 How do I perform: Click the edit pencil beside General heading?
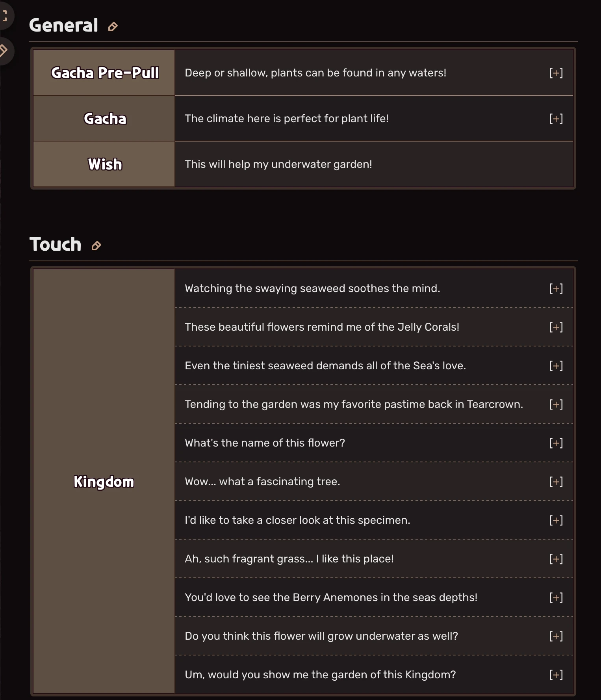(113, 27)
